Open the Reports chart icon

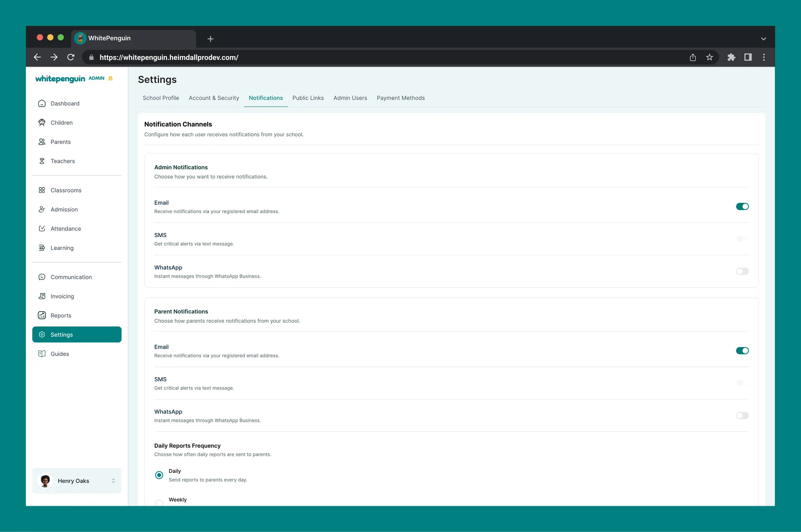coord(42,315)
